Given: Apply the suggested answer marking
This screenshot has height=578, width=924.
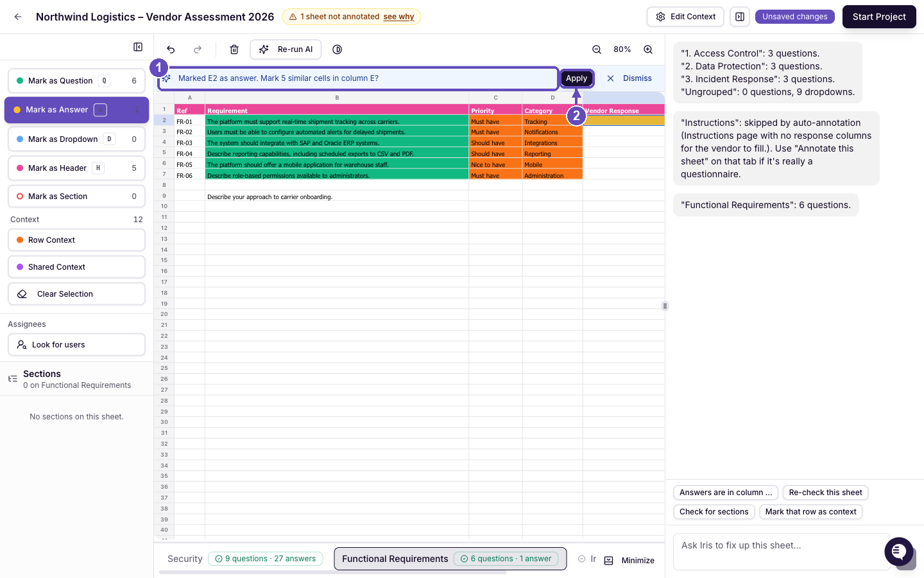Looking at the screenshot, I should (x=576, y=78).
